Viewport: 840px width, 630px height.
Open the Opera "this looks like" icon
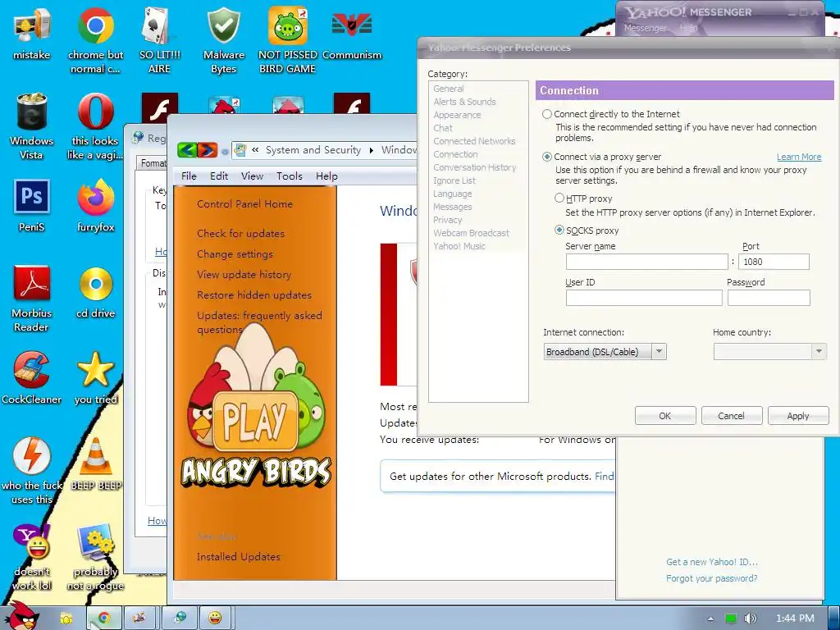tap(95, 126)
